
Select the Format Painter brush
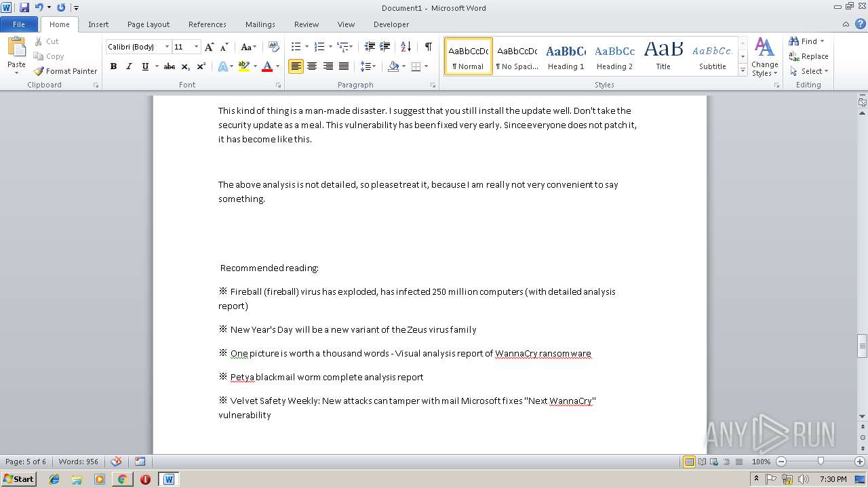(x=39, y=71)
